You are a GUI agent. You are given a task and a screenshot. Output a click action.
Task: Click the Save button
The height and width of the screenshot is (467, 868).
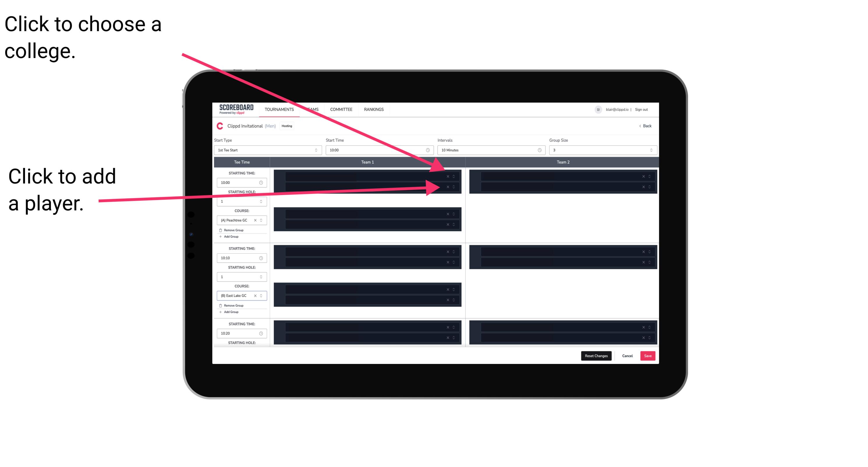click(x=648, y=355)
